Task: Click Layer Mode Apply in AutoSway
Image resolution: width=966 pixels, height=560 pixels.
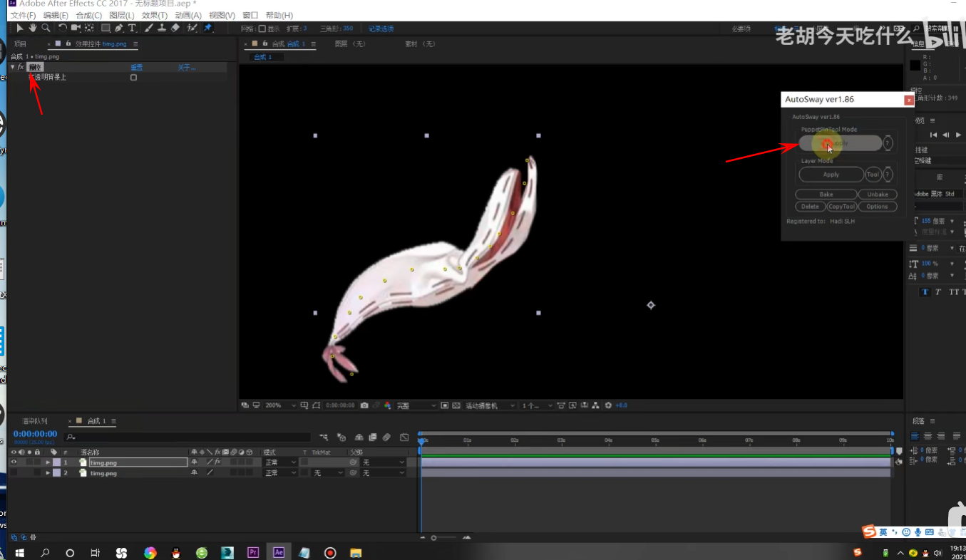Action: tap(831, 175)
